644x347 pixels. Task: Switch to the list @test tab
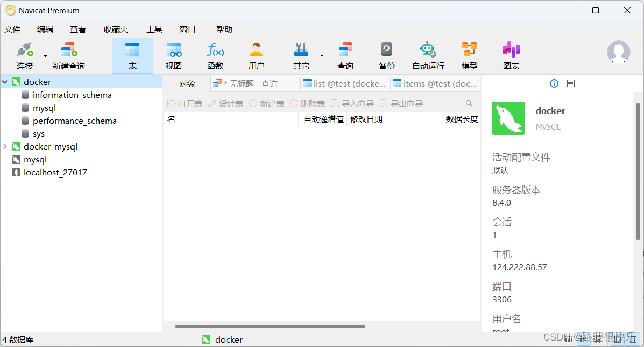click(x=345, y=84)
